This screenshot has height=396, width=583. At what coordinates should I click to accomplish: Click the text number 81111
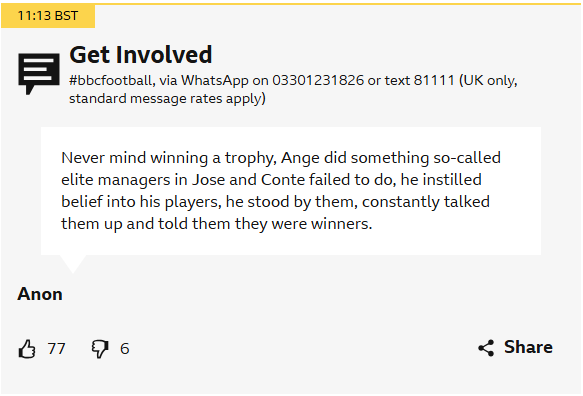(434, 80)
